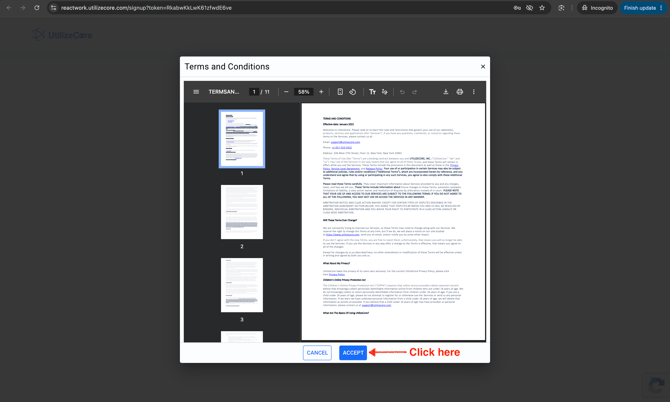Select page 2 thumbnail
670x402 pixels.
coord(242,212)
